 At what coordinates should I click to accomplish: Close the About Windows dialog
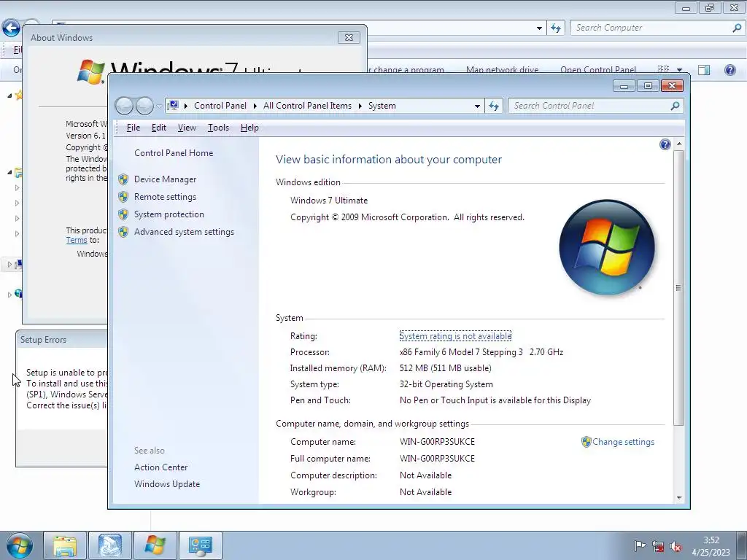click(348, 38)
